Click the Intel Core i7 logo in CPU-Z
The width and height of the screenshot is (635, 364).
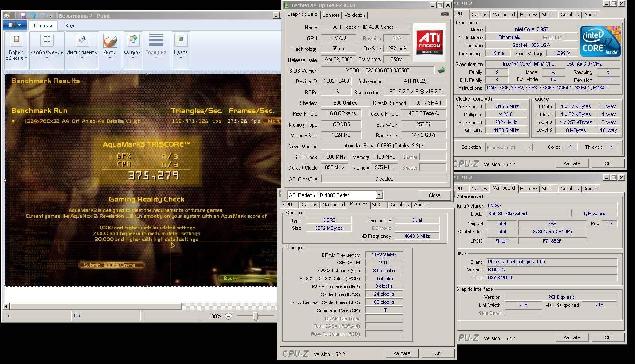600,41
